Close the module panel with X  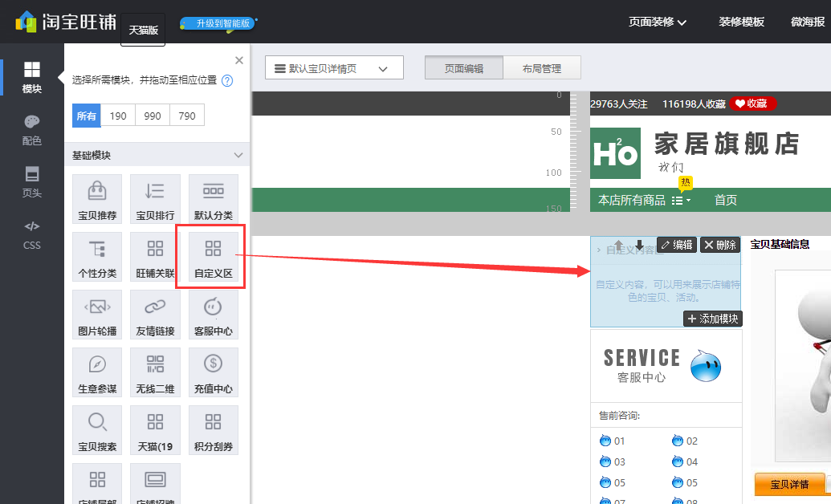point(239,60)
